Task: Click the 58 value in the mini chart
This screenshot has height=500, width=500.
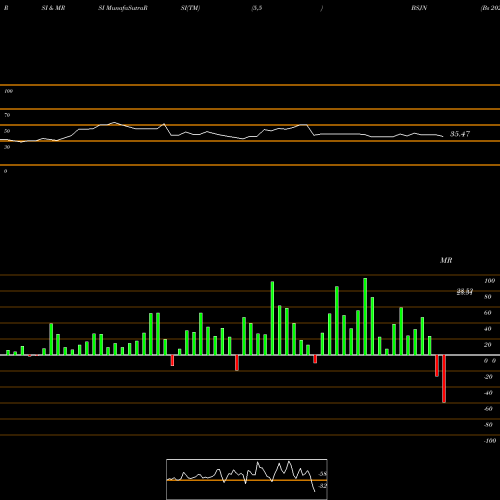Action: click(x=323, y=474)
